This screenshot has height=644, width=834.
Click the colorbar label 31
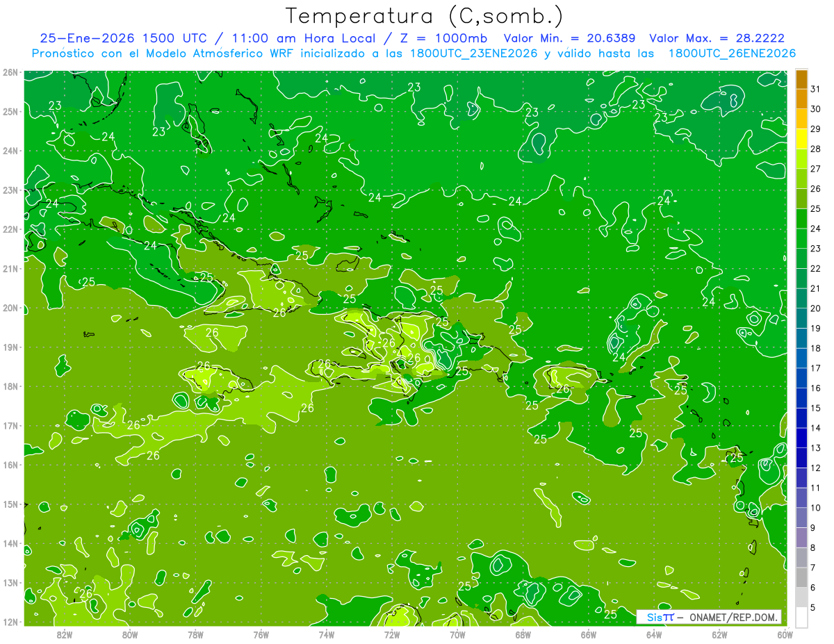(x=815, y=89)
